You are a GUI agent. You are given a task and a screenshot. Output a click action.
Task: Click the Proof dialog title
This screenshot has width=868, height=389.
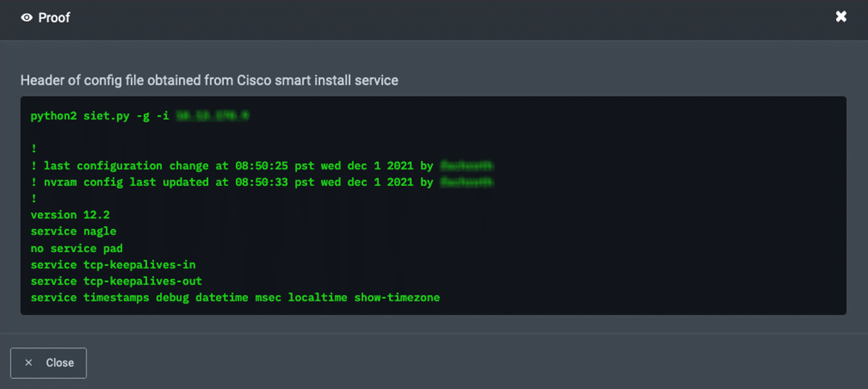[x=54, y=18]
